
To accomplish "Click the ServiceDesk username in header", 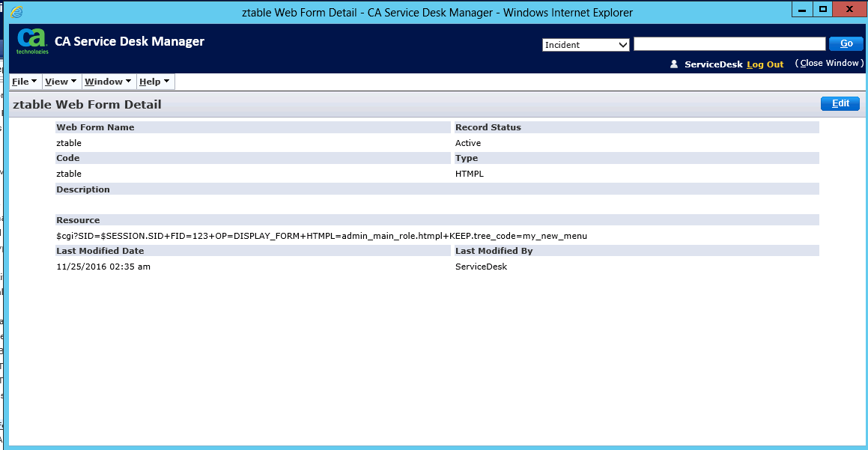I will [x=713, y=64].
